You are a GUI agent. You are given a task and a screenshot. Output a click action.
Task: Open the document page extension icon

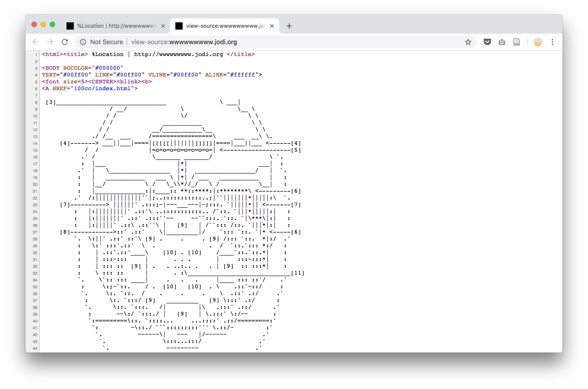coord(516,42)
